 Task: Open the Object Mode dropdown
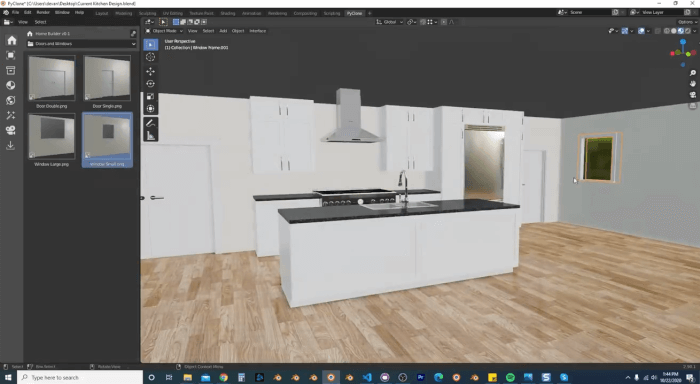click(164, 31)
